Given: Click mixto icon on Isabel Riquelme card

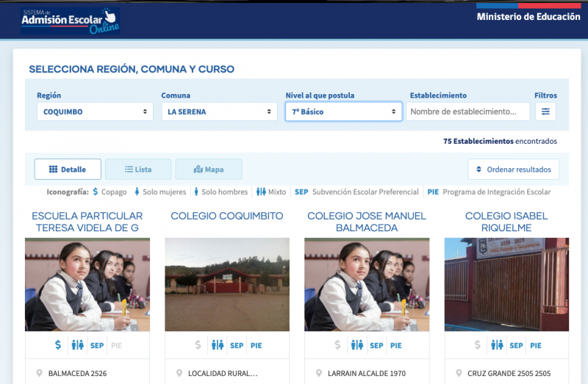Looking at the screenshot, I should click(497, 344).
